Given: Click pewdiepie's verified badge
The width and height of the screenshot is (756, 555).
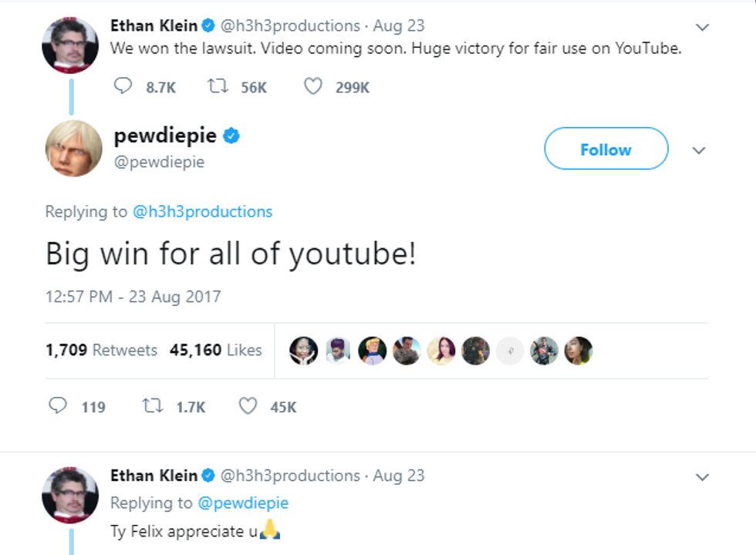Looking at the screenshot, I should [x=231, y=137].
